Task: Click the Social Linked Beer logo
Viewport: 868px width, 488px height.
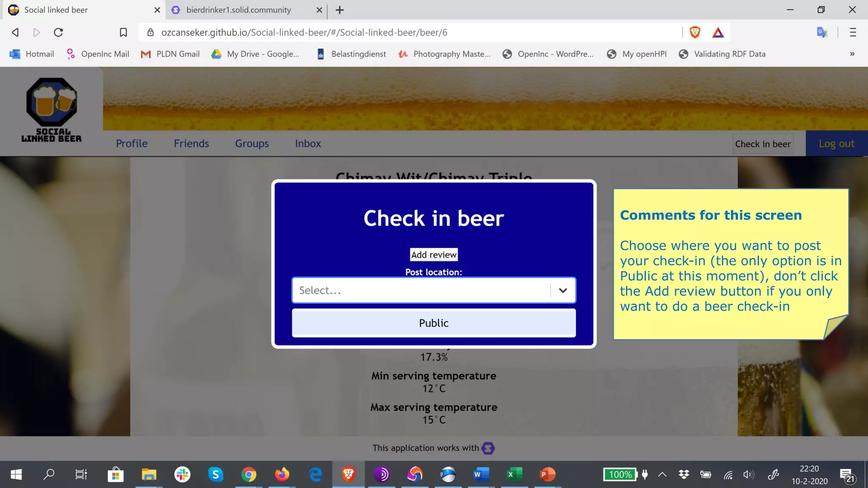Action: pos(51,110)
